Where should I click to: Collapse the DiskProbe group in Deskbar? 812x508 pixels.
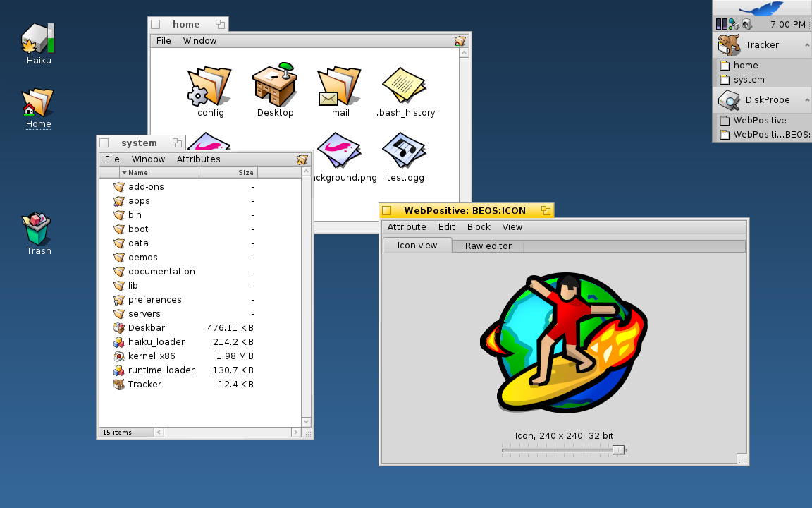806,100
